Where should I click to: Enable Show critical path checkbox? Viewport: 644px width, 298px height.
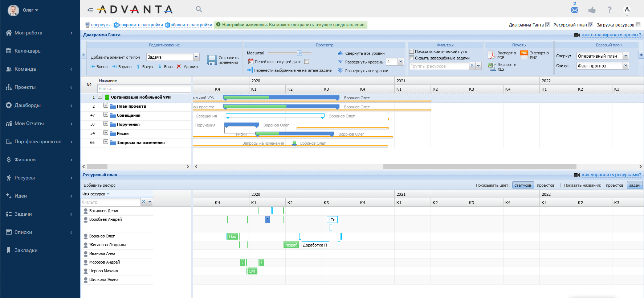click(x=412, y=51)
